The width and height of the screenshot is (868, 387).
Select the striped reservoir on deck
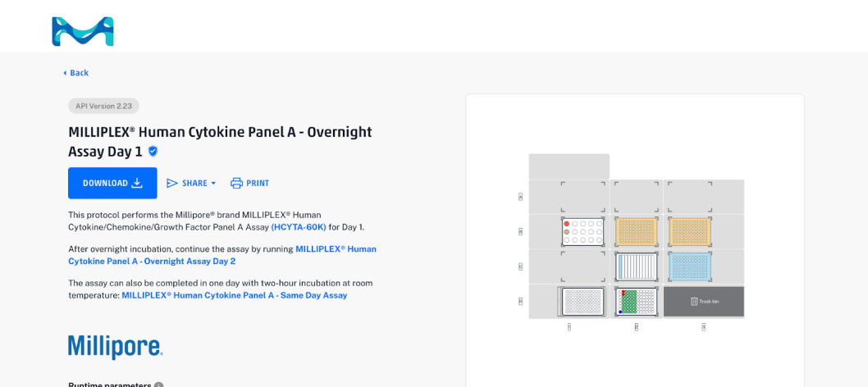click(x=637, y=266)
